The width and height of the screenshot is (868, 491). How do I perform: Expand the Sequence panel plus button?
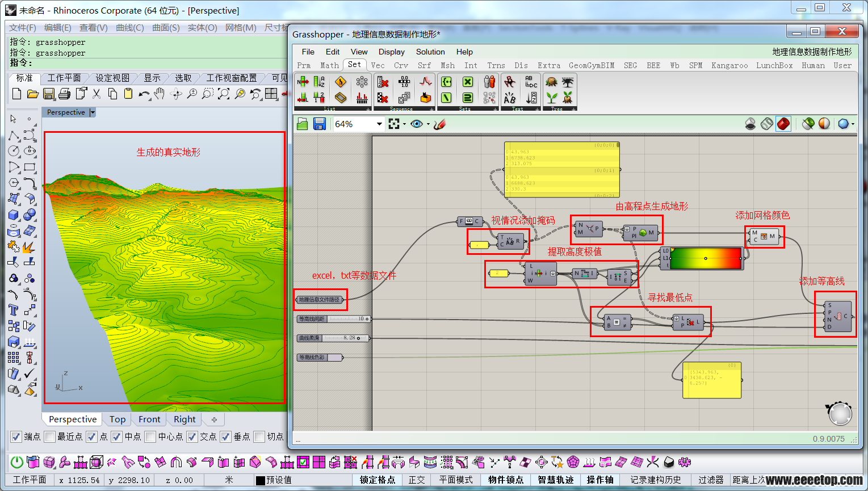pyautogui.click(x=432, y=109)
